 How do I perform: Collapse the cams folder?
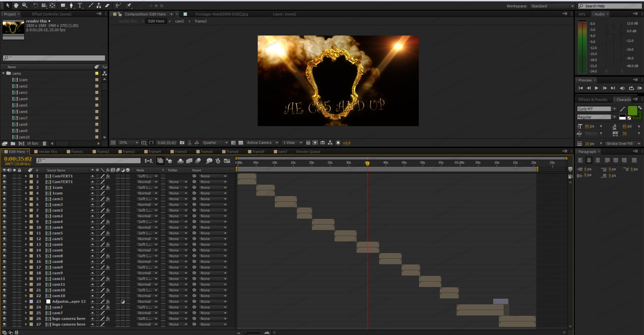pyautogui.click(x=4, y=73)
